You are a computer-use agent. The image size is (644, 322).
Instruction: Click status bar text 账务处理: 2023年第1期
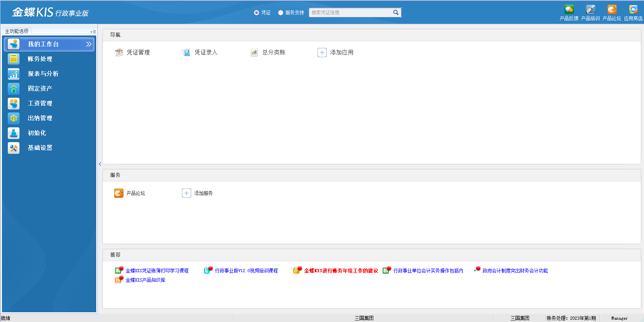coord(571,318)
